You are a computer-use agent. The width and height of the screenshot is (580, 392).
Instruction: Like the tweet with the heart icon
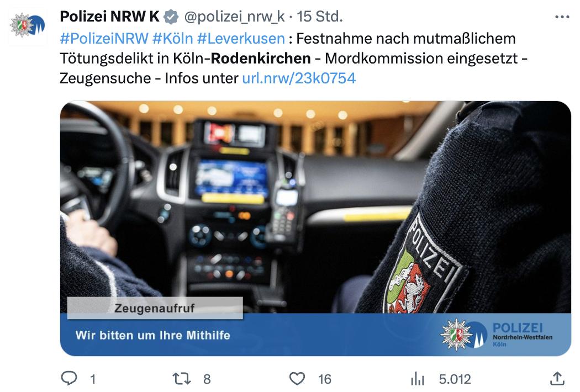[x=297, y=379]
